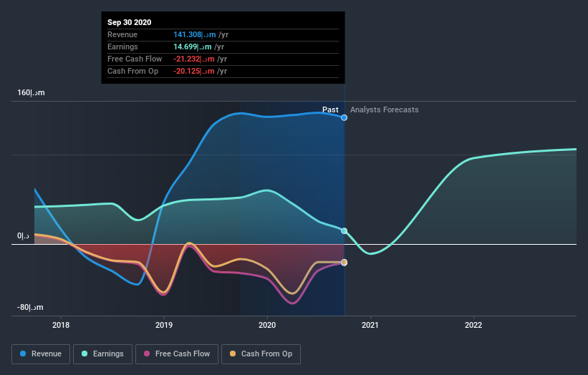Click the blue Revenue data point marker
588x375 pixels.
click(x=344, y=117)
